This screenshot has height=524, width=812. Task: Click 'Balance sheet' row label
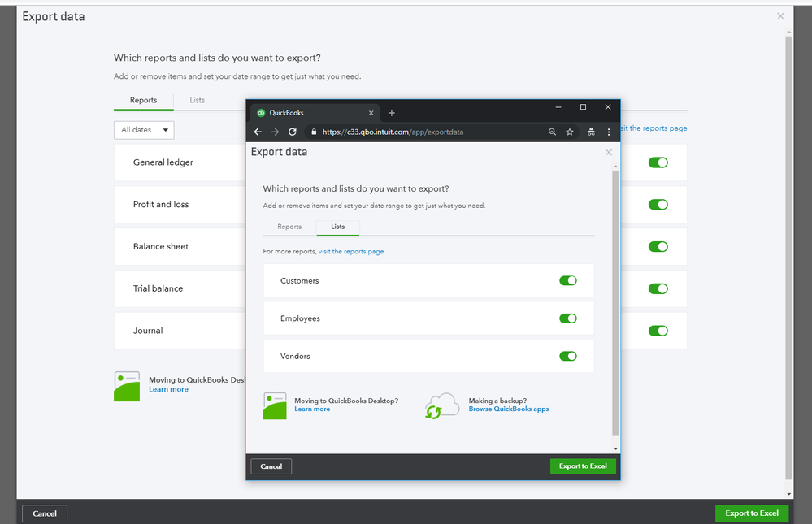[161, 246]
